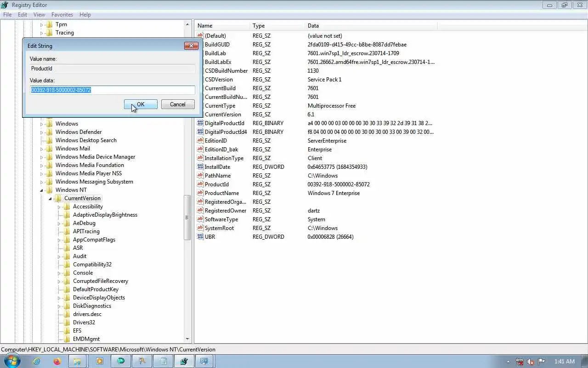Expand the Console key
This screenshot has height=368, width=588.
[59, 273]
